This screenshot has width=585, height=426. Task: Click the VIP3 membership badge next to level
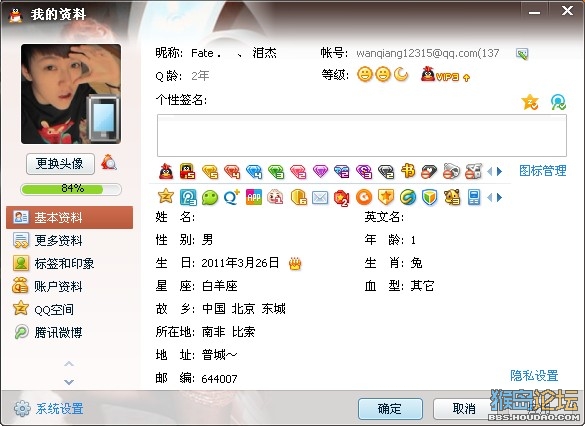tap(445, 75)
